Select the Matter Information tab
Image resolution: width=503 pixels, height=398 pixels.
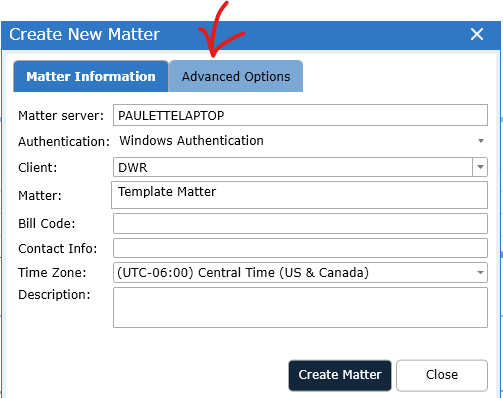click(91, 76)
